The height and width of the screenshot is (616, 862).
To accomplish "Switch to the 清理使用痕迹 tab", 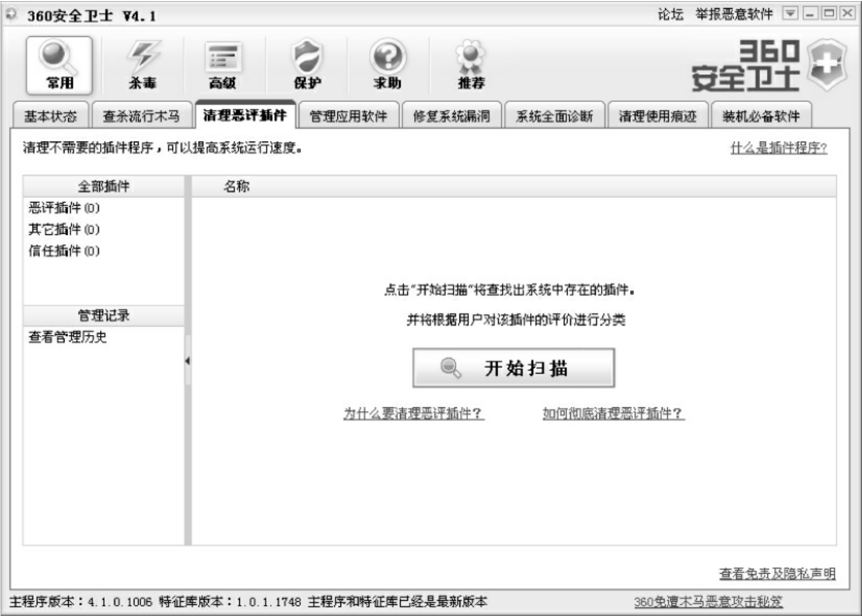I will coord(657,115).
